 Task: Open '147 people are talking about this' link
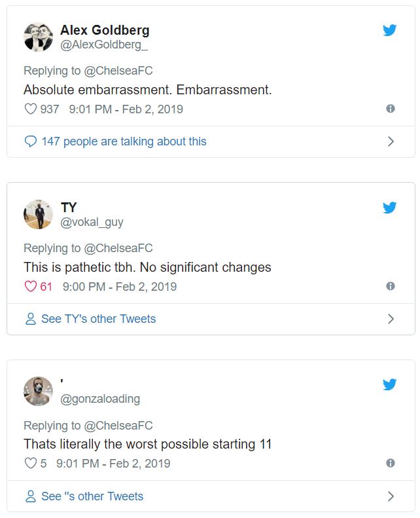click(x=124, y=141)
